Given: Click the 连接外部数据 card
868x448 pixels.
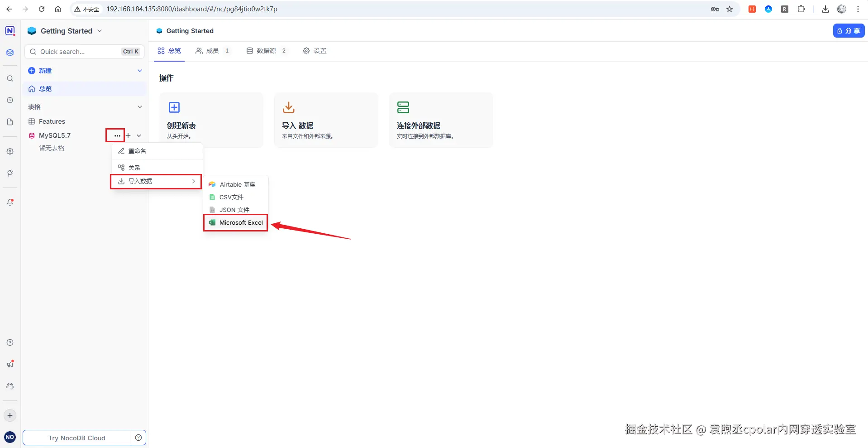Looking at the screenshot, I should coord(441,120).
